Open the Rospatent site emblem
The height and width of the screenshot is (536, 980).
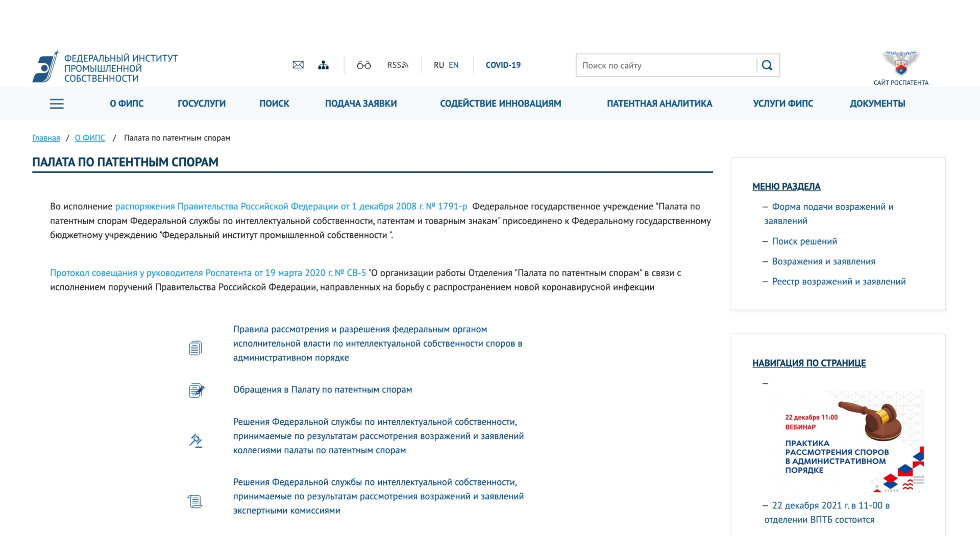coord(901,63)
